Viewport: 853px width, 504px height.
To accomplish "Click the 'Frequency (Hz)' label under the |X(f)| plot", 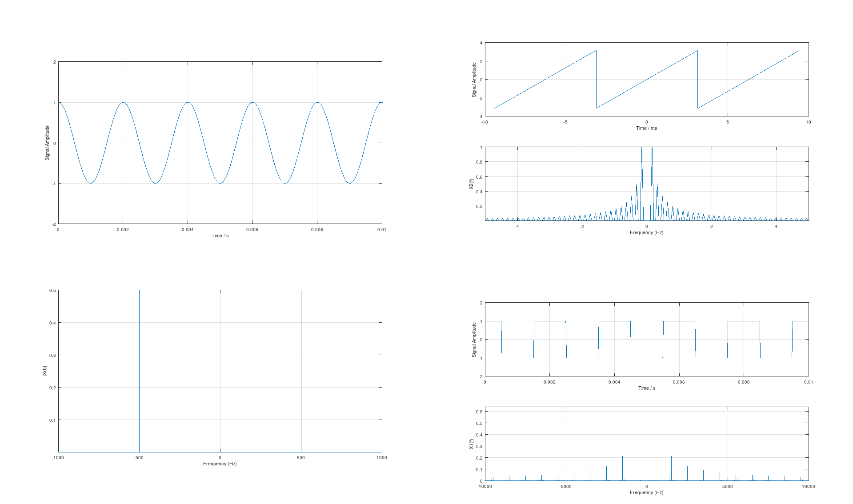I will (220, 464).
